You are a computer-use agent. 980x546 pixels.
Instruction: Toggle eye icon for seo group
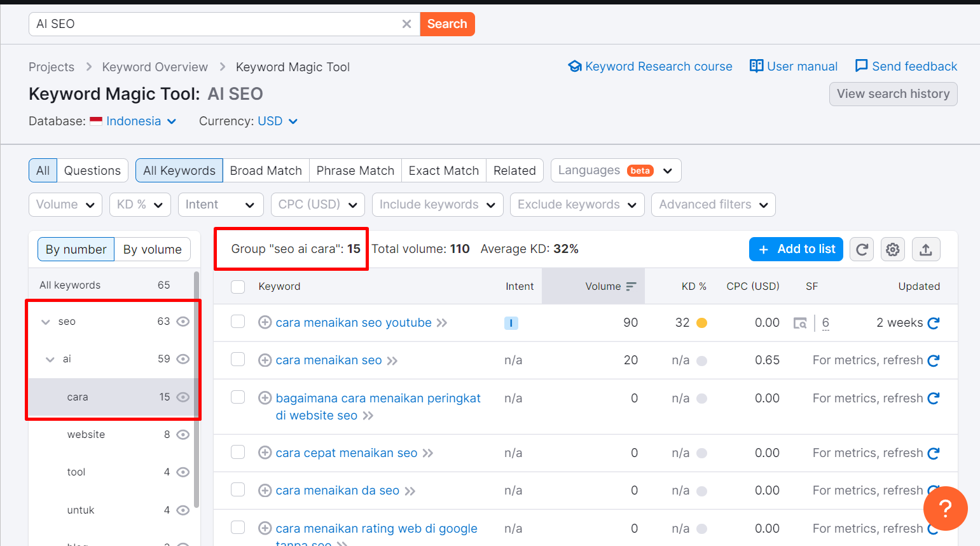tap(183, 322)
